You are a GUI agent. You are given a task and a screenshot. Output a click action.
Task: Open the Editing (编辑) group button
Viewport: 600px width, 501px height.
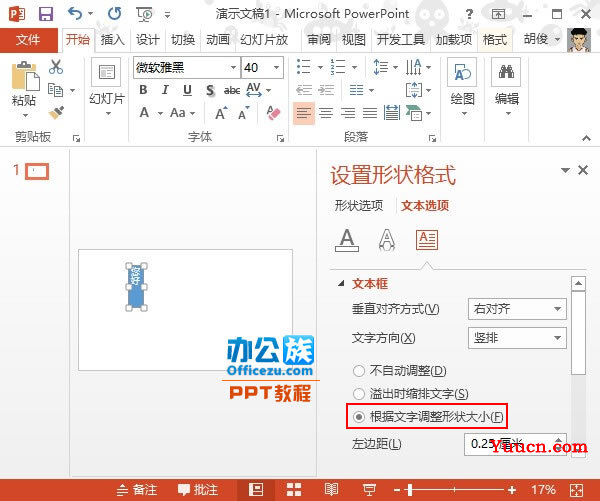pos(506,88)
